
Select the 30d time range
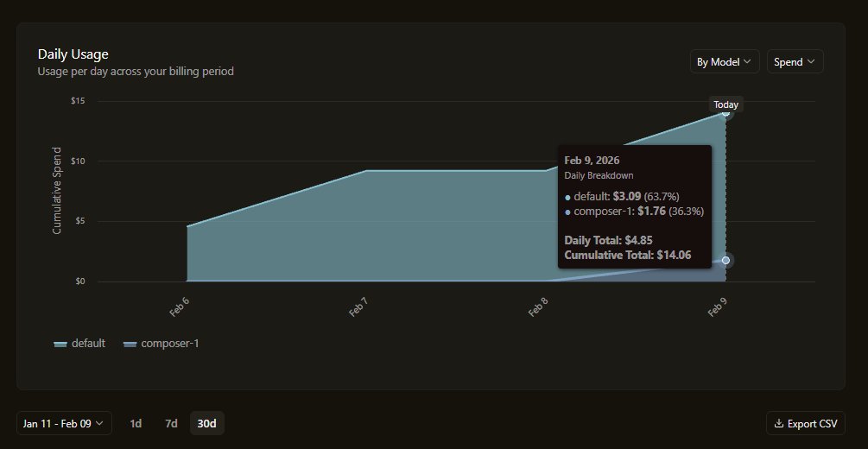click(x=207, y=424)
